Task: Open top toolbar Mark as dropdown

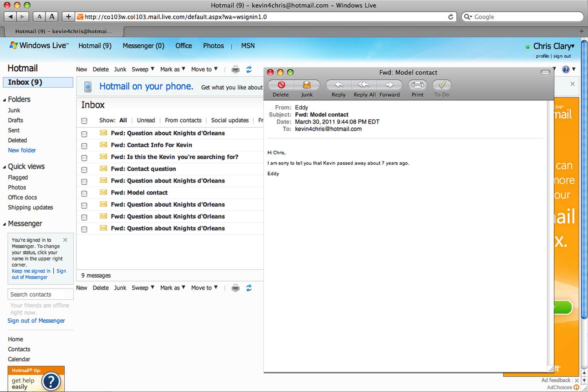Action: (173, 69)
